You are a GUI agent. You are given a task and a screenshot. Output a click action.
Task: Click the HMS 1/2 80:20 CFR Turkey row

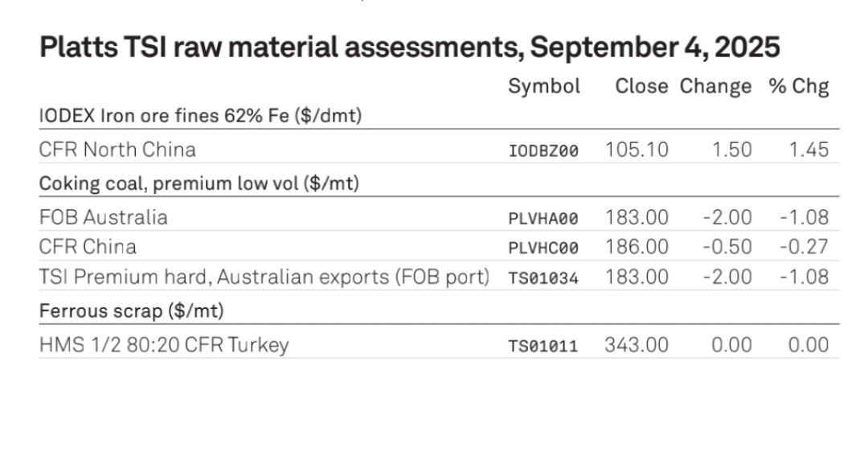click(439, 344)
